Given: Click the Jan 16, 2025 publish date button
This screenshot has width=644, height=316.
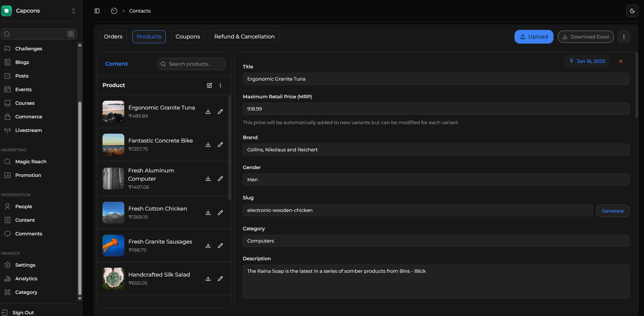Looking at the screenshot, I should 587,61.
